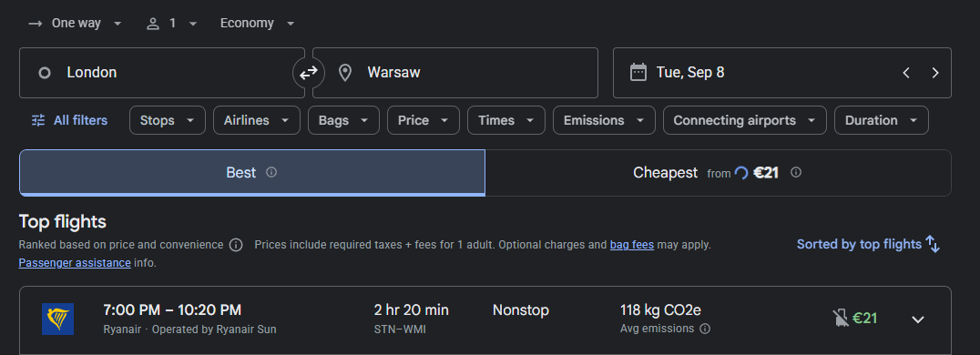Open the Bags filter

[x=343, y=121]
